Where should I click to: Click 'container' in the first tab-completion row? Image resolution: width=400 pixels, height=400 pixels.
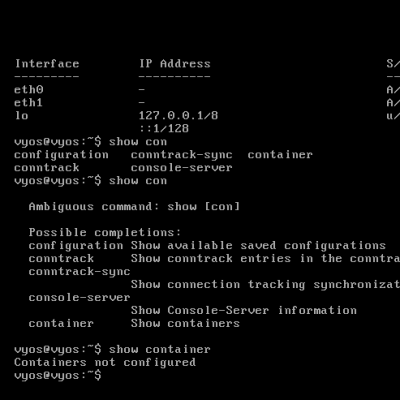(280, 155)
